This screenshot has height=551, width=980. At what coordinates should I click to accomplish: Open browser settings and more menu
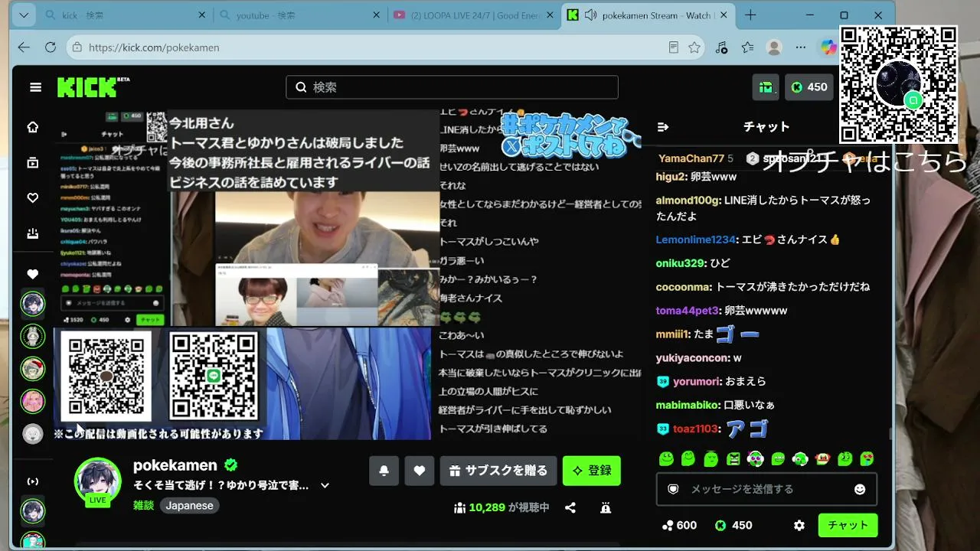pos(801,47)
